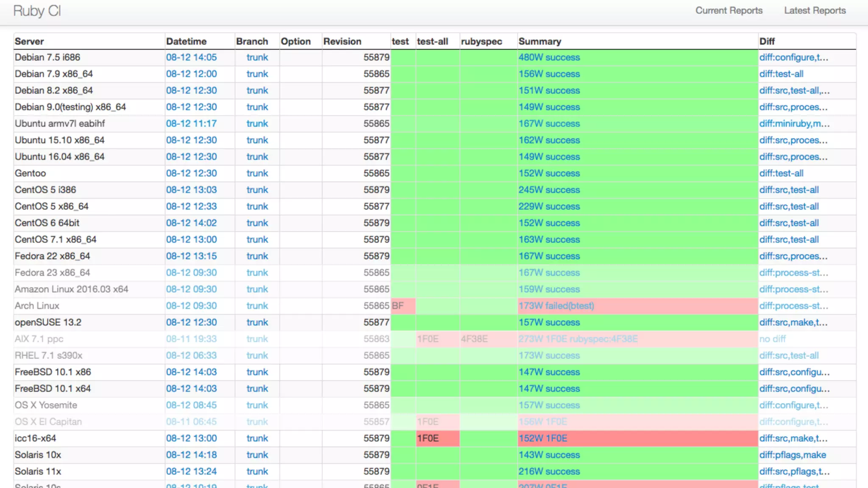Open CentOS 6 64bit datetime 08-12 14:02
The height and width of the screenshot is (488, 868).
(x=191, y=223)
